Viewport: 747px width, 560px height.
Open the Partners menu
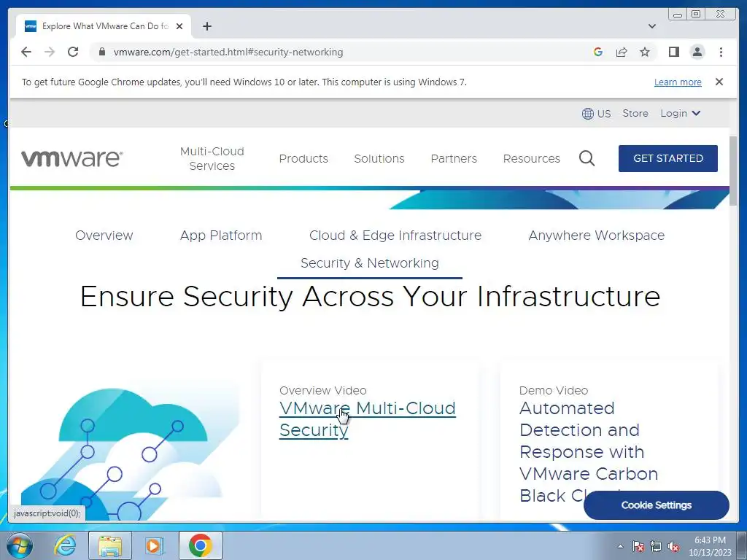tap(454, 158)
